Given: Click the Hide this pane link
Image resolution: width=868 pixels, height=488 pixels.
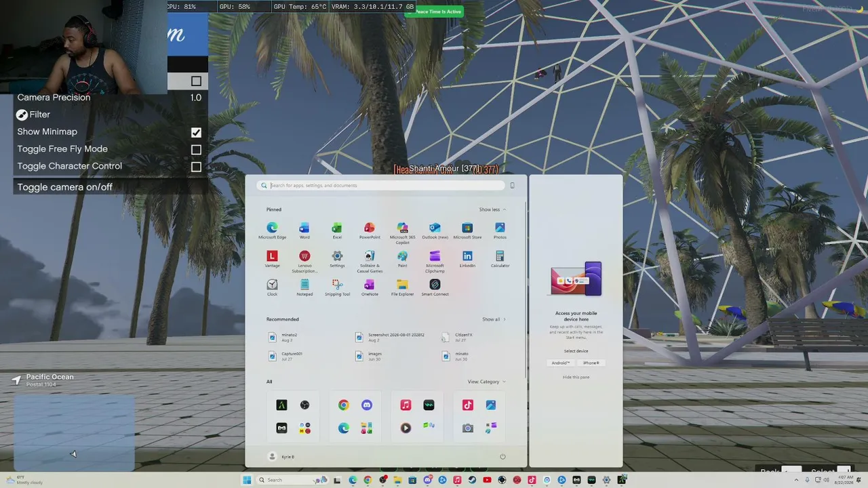Looking at the screenshot, I should tap(576, 377).
